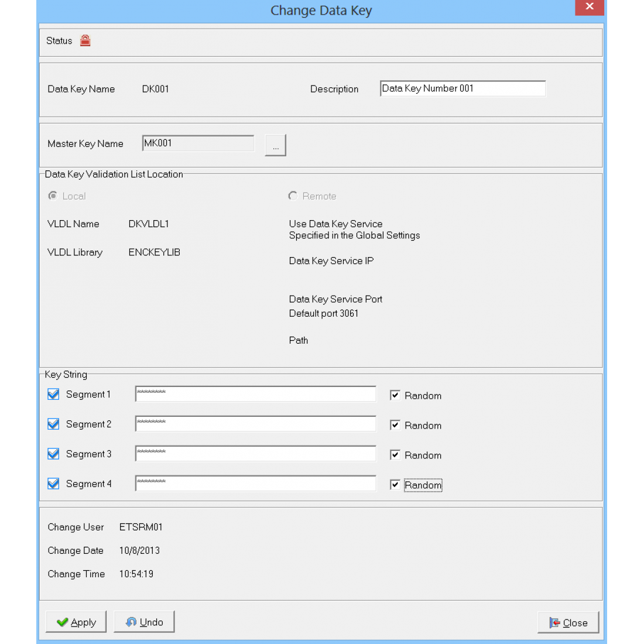Click the green checkmark on Apply button

point(63,622)
